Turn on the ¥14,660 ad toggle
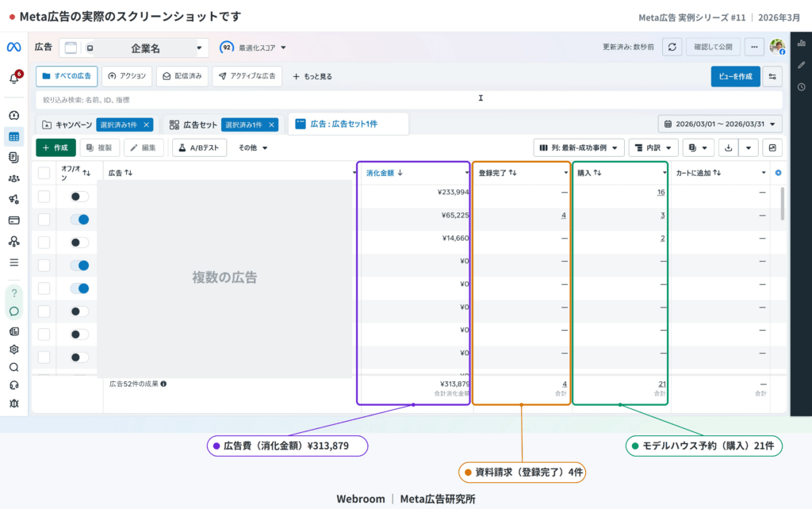The height and width of the screenshot is (509, 812). [79, 243]
